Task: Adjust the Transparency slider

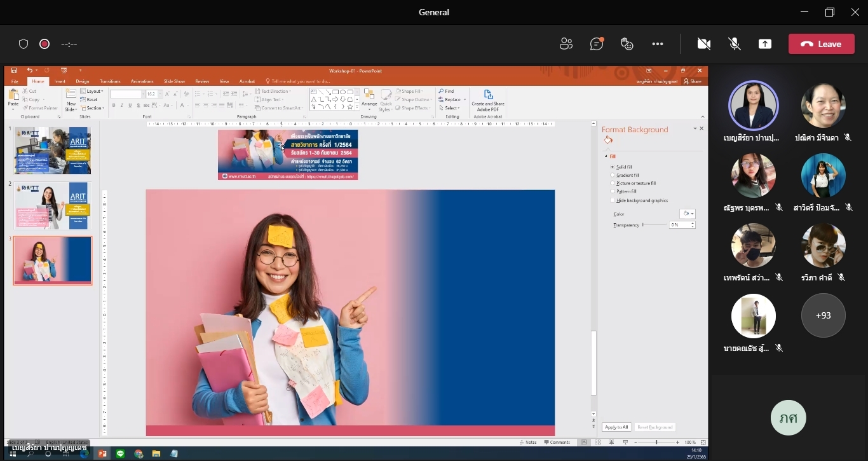Action: tap(654, 225)
